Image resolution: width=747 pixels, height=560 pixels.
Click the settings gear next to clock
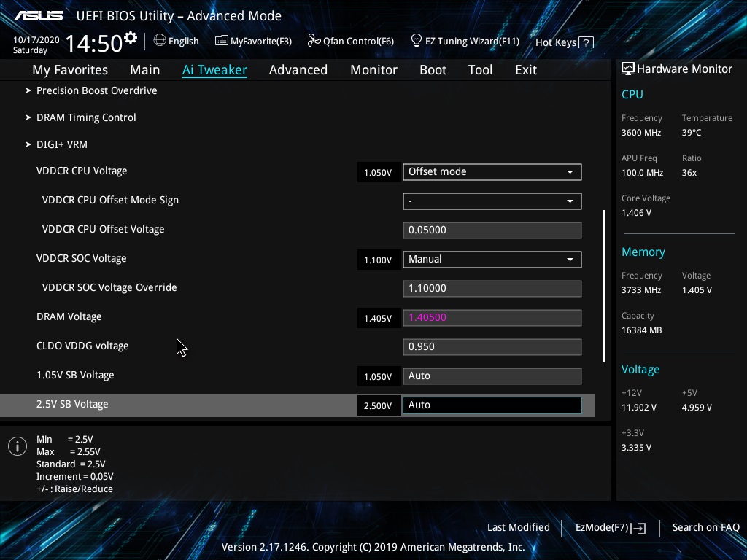pos(130,38)
